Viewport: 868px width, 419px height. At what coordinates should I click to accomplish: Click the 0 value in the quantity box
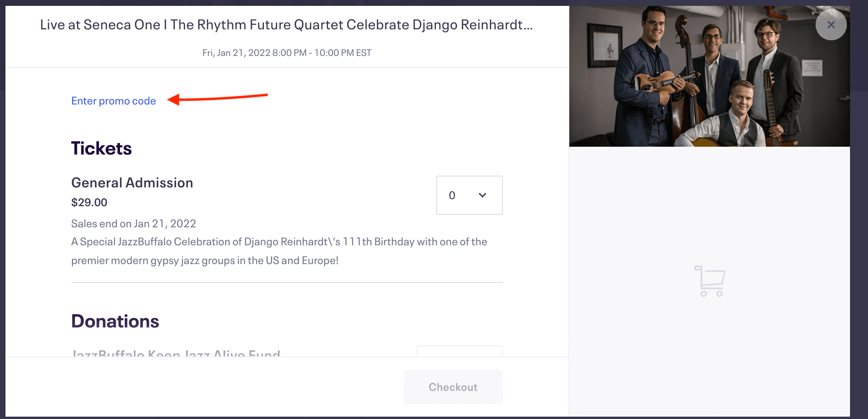[x=452, y=195]
